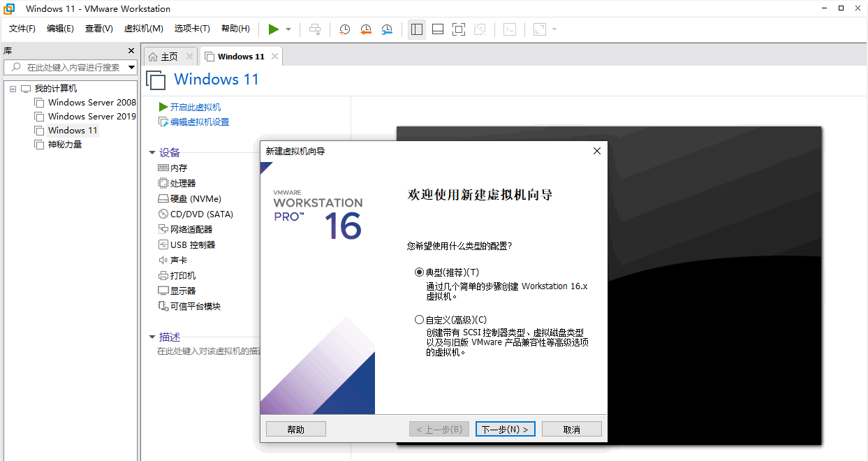Collapse the 描述 section
This screenshot has width=868, height=461.
(x=152, y=337)
